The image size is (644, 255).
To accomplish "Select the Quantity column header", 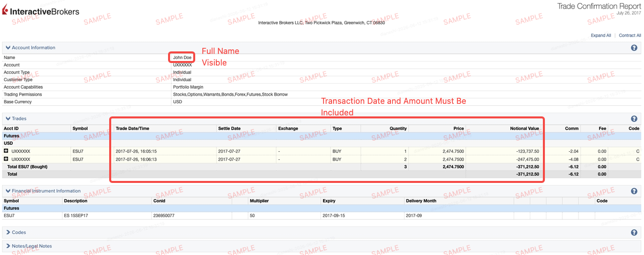I will coord(398,129).
